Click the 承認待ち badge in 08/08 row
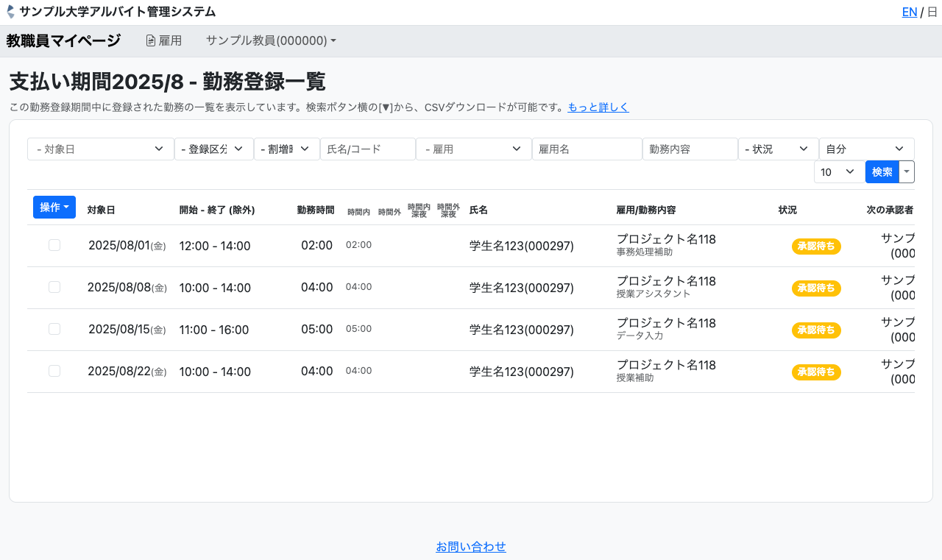 pos(816,288)
